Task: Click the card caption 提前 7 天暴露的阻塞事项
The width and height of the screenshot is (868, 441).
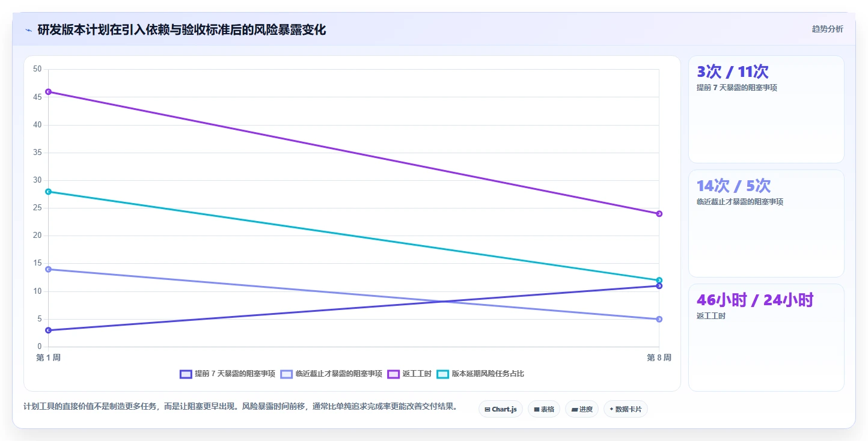Action: (x=737, y=88)
